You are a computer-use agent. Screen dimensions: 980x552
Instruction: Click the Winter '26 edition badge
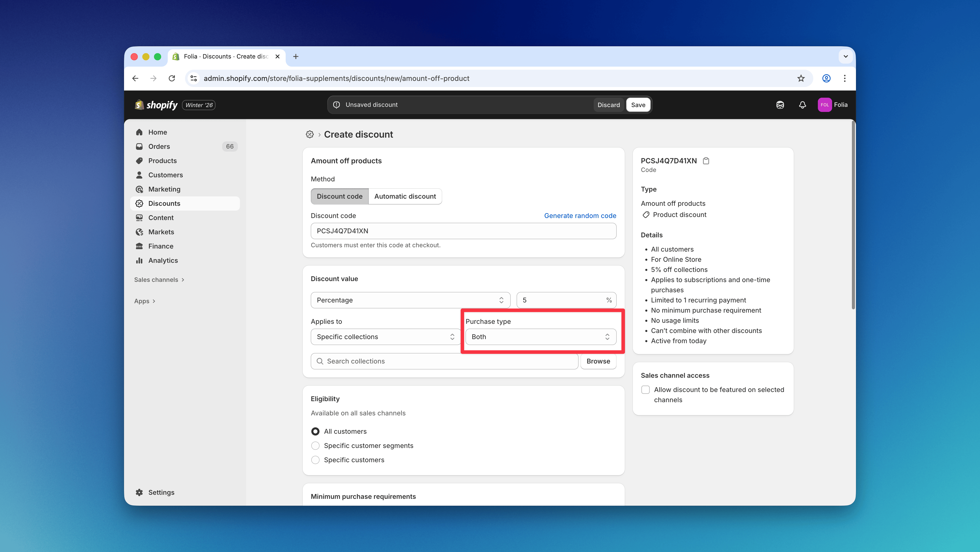[x=199, y=105]
